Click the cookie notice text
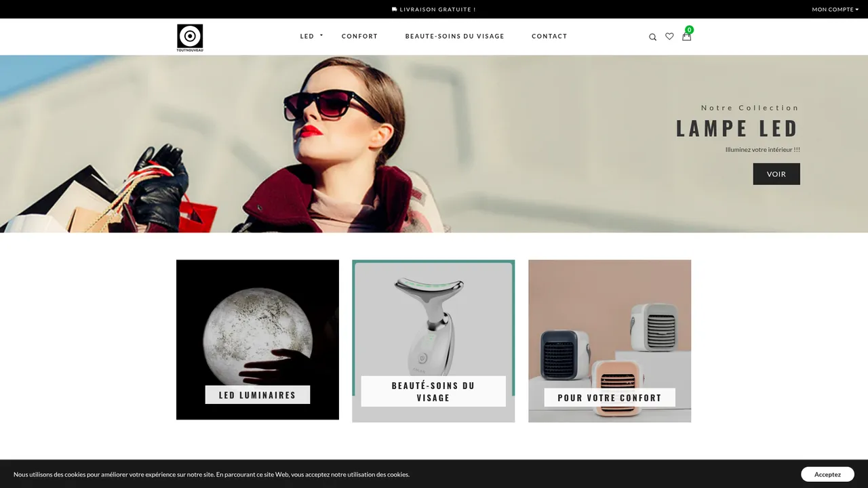The image size is (868, 488). pyautogui.click(x=212, y=474)
